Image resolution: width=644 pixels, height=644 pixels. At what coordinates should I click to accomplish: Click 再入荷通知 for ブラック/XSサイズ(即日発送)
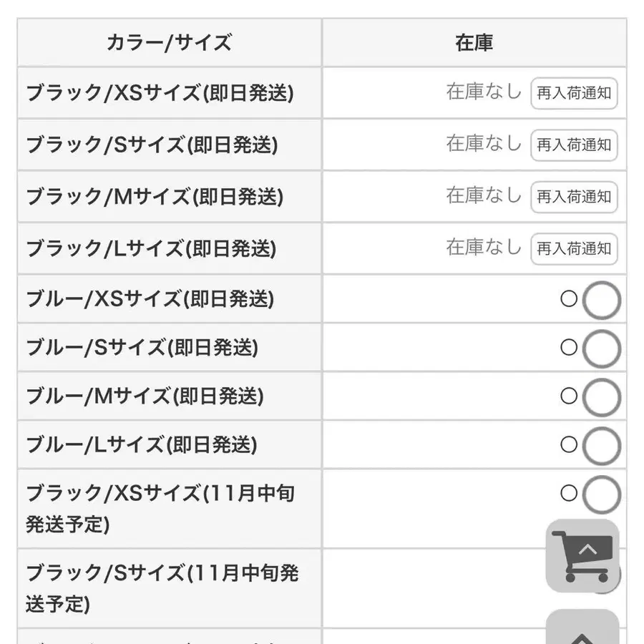tap(574, 93)
